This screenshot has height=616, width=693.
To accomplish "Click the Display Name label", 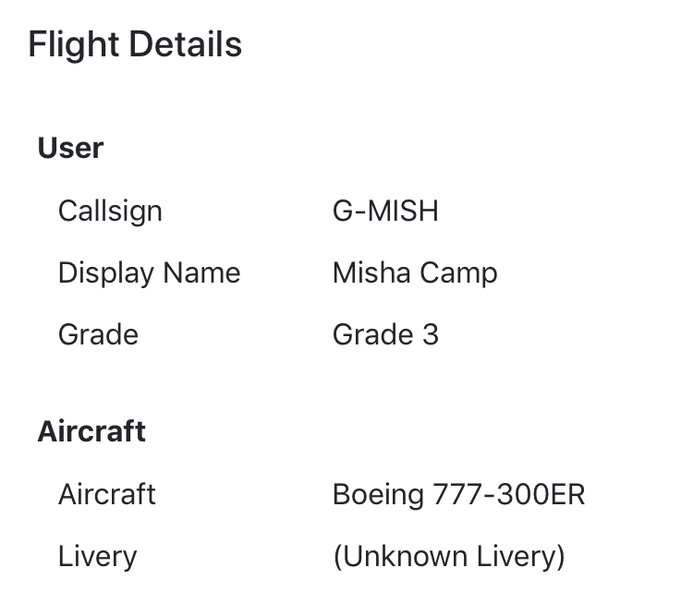I will (x=149, y=272).
